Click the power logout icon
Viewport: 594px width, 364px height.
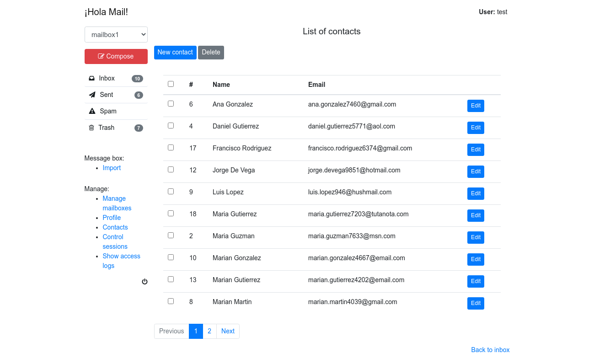pyautogui.click(x=144, y=282)
